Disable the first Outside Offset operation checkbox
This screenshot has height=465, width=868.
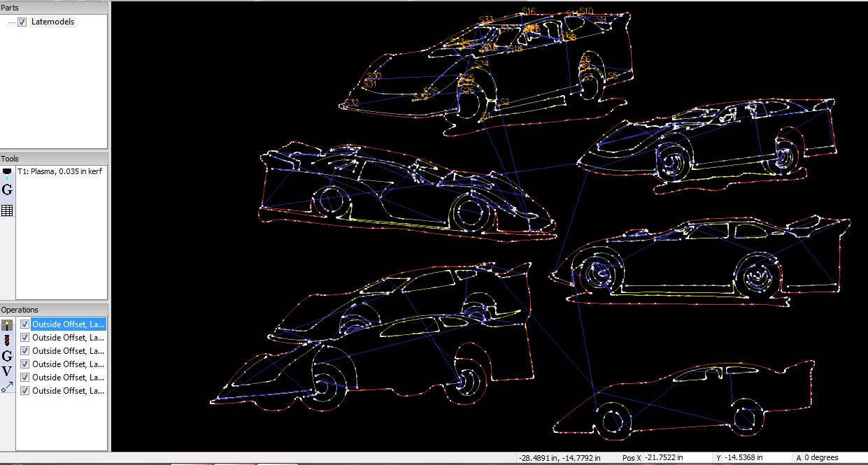pyautogui.click(x=24, y=324)
